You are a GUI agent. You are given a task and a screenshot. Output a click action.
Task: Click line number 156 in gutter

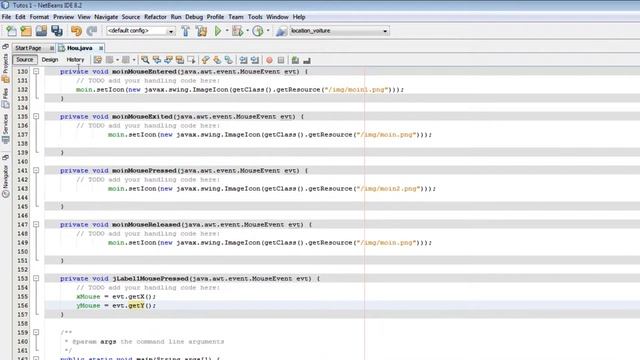coord(22,305)
